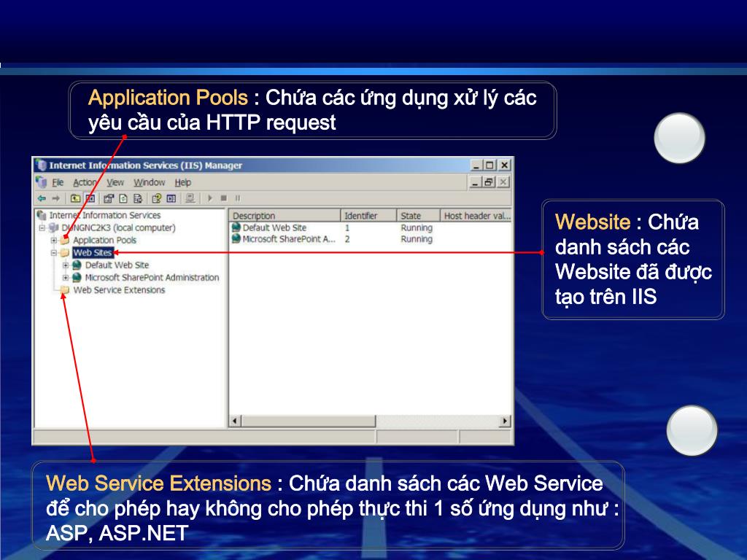Click the Help question-mark toolbar icon
The width and height of the screenshot is (747, 560).
(x=156, y=198)
